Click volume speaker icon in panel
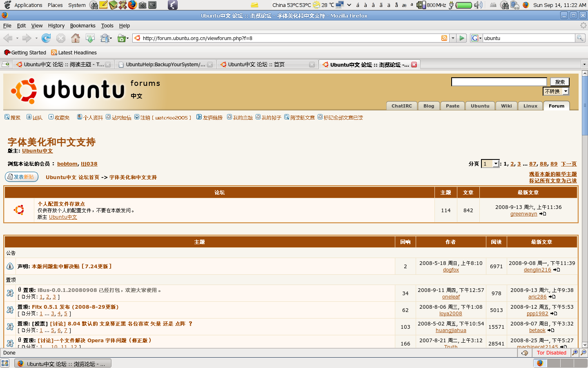The width and height of the screenshot is (588, 368). click(x=478, y=5)
